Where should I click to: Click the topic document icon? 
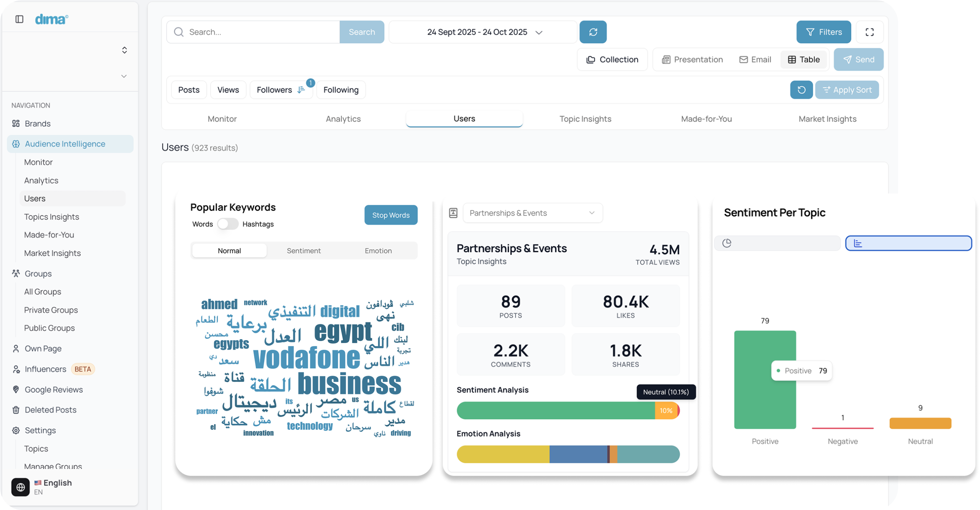tap(453, 213)
